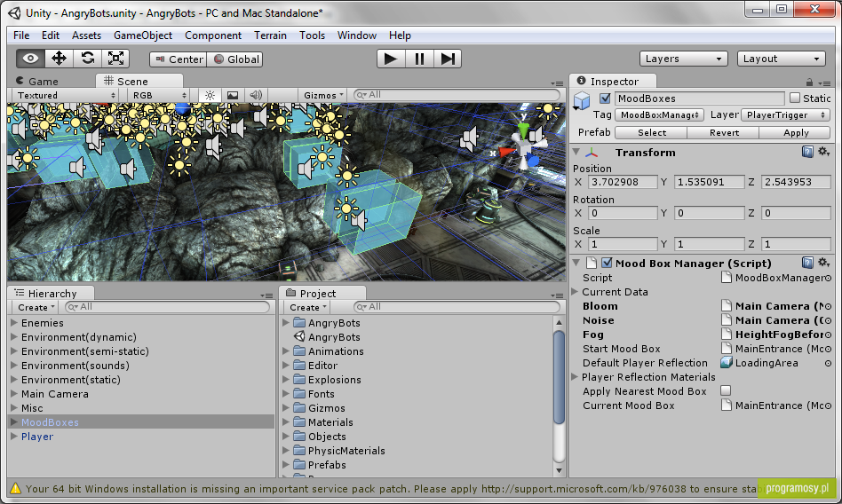Select the Hand (view) tool
Viewport: 842px width, 504px height.
pyautogui.click(x=30, y=59)
